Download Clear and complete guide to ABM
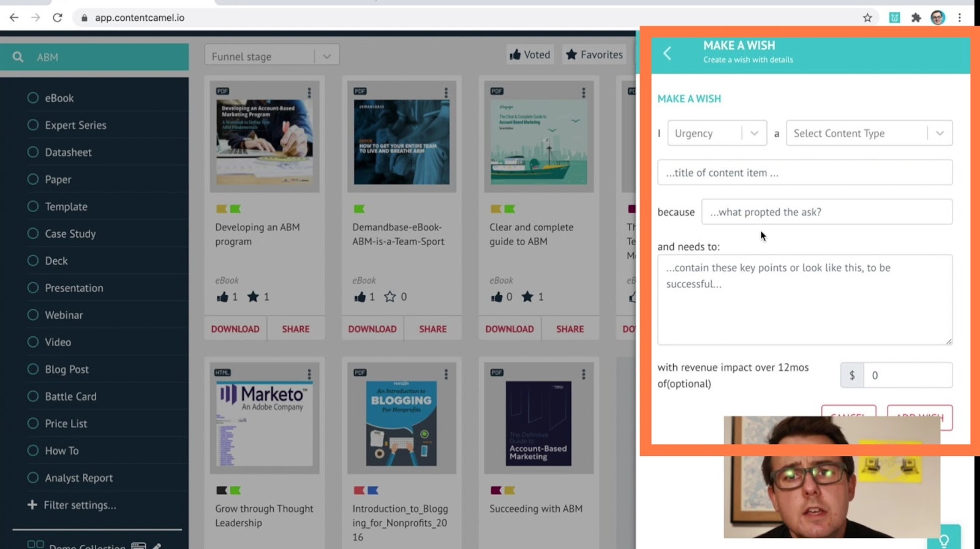 (x=510, y=329)
